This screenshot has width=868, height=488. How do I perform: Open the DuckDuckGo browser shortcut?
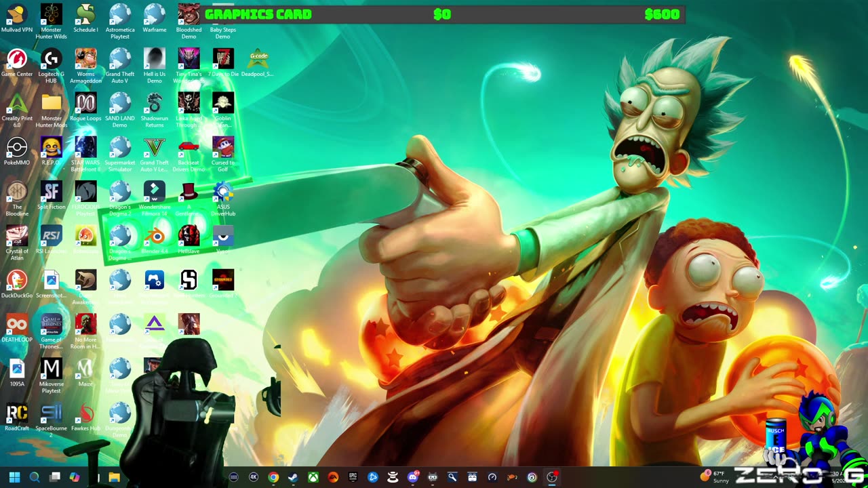[17, 284]
